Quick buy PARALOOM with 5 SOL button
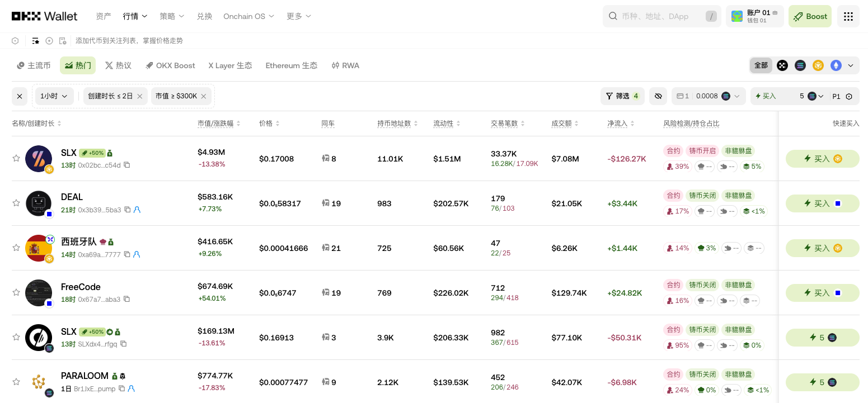 [x=822, y=382]
